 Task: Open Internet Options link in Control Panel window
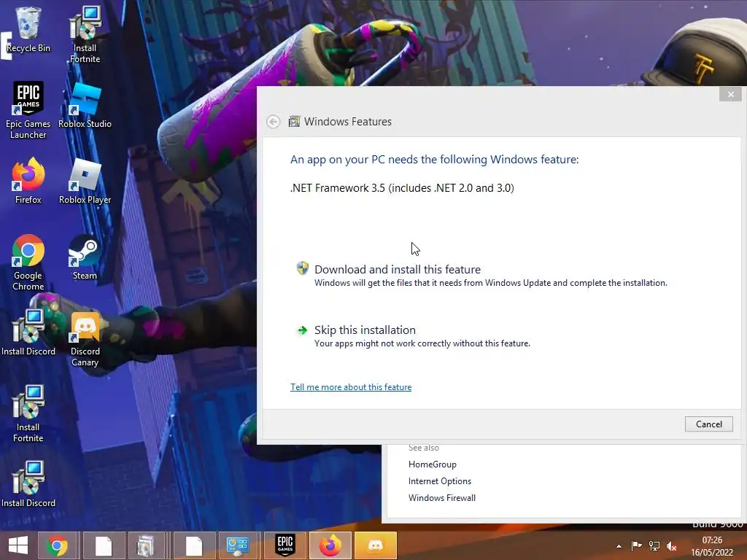439,481
